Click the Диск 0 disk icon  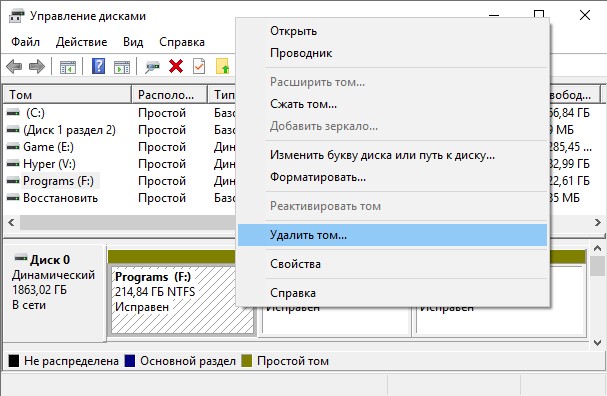(21, 258)
